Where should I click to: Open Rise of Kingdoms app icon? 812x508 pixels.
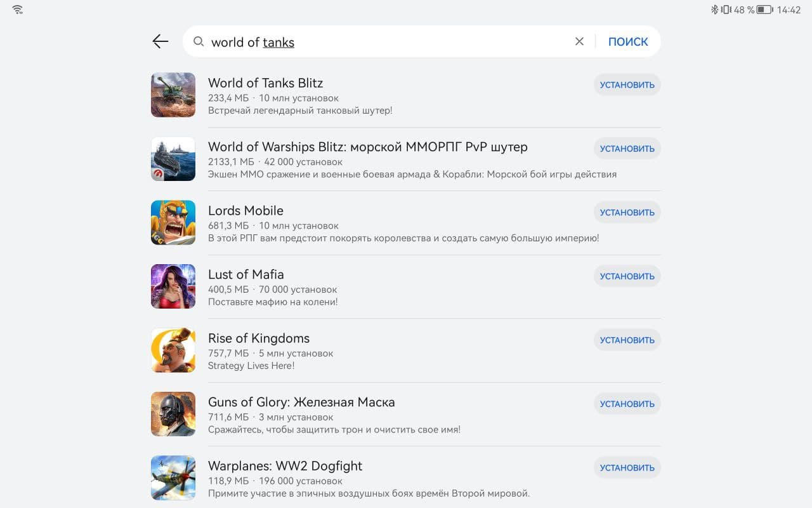173,351
